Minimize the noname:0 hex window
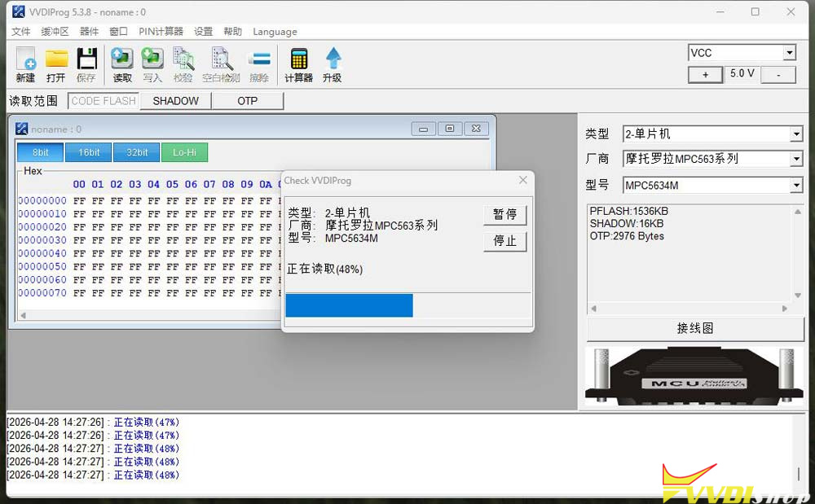 424,129
